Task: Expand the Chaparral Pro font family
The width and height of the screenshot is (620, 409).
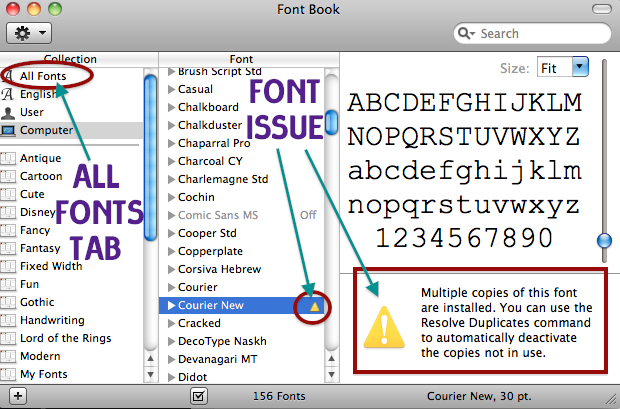Action: click(171, 143)
